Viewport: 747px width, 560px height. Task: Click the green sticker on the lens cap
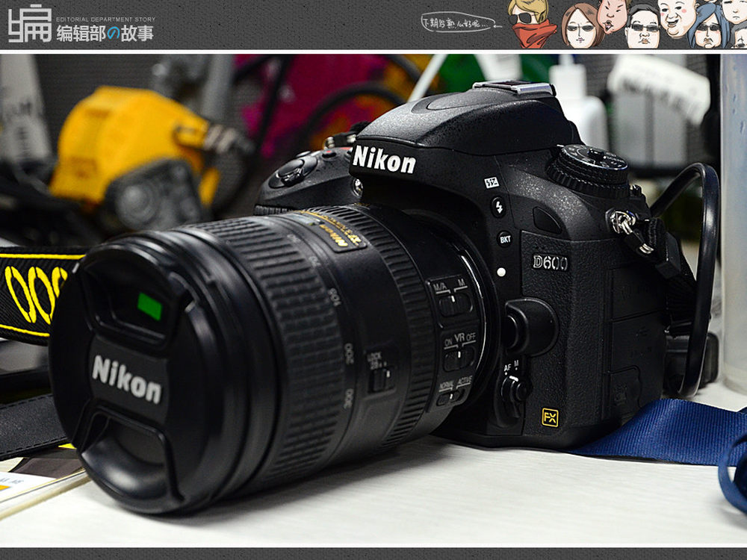(150, 306)
